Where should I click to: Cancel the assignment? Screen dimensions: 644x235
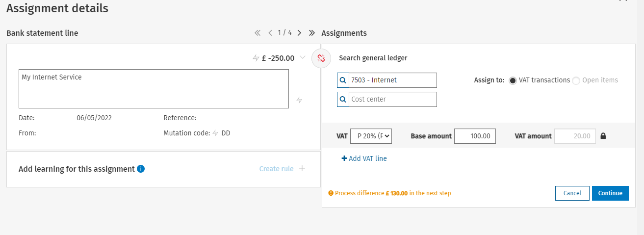coord(572,193)
